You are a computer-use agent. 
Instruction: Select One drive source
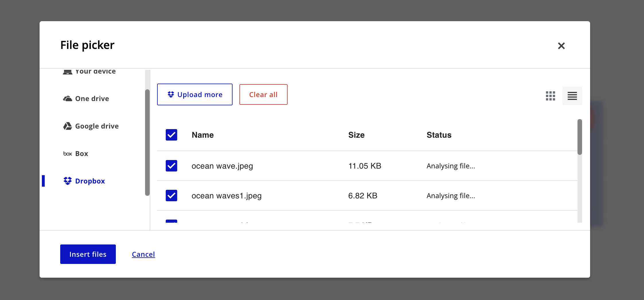(92, 99)
